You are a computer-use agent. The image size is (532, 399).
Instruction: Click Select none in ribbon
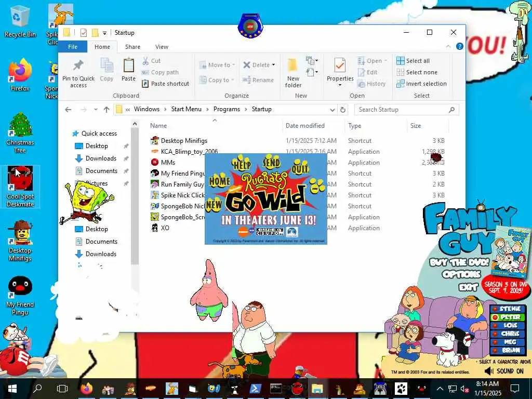tap(417, 72)
